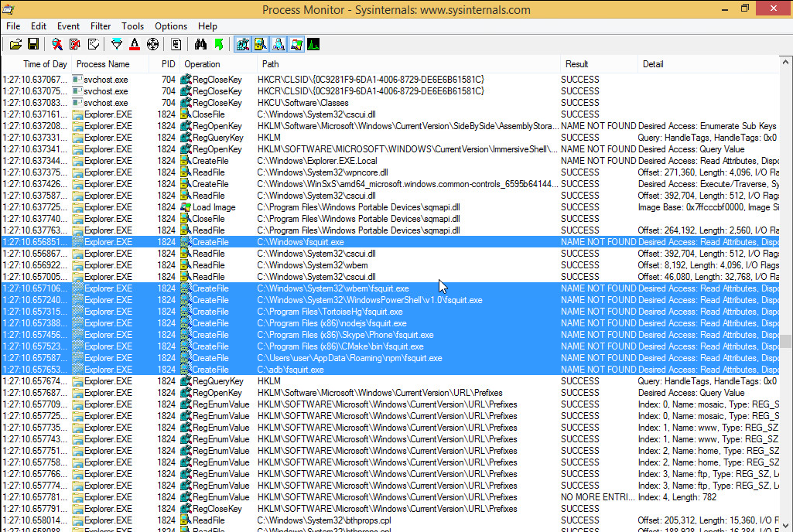Click the Detail column header

(x=708, y=64)
